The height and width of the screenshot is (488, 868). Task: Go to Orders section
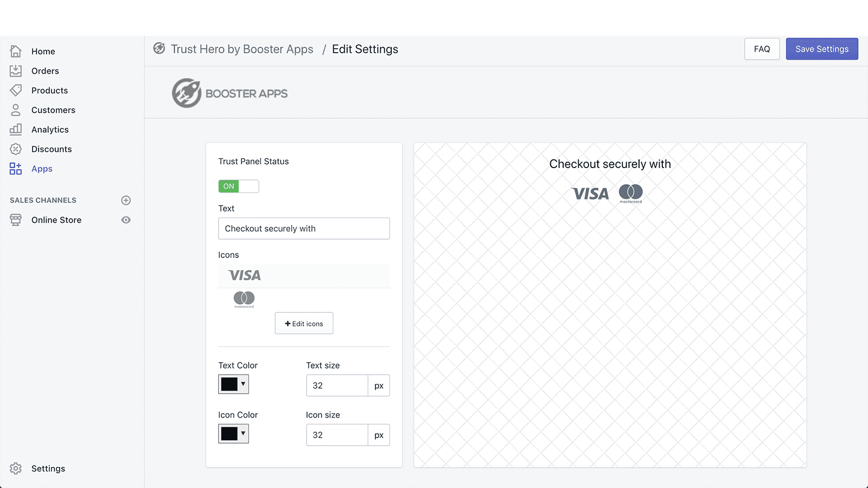(45, 71)
